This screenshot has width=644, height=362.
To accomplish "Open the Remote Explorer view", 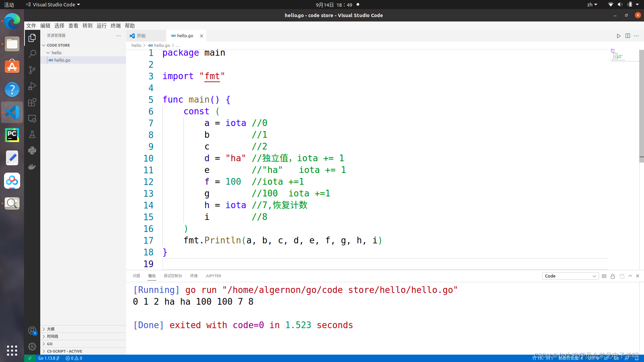I will point(32,118).
